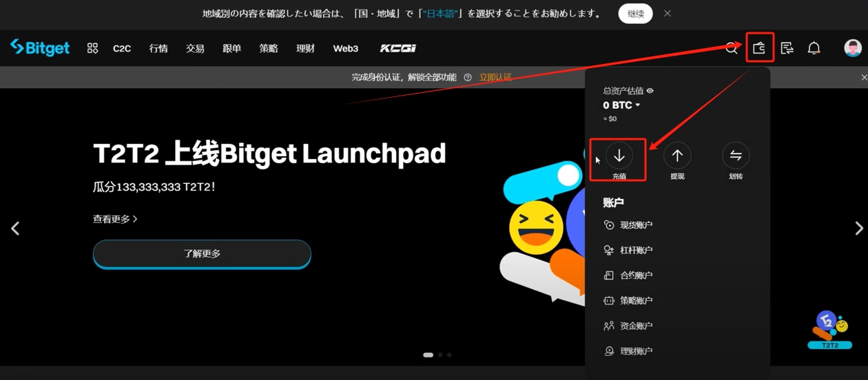Viewport: 868px width, 380px height.
Task: Select the second carousel indicator dot
Action: 441,355
